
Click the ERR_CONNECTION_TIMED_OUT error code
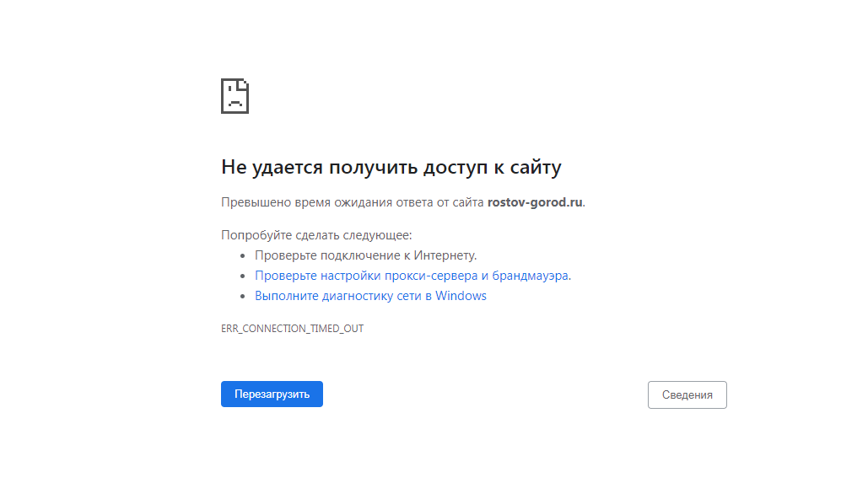point(292,329)
